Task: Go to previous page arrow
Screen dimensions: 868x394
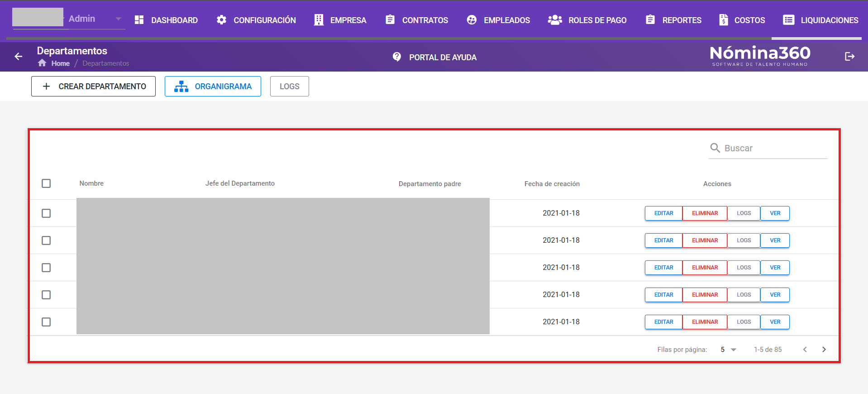Action: point(805,350)
